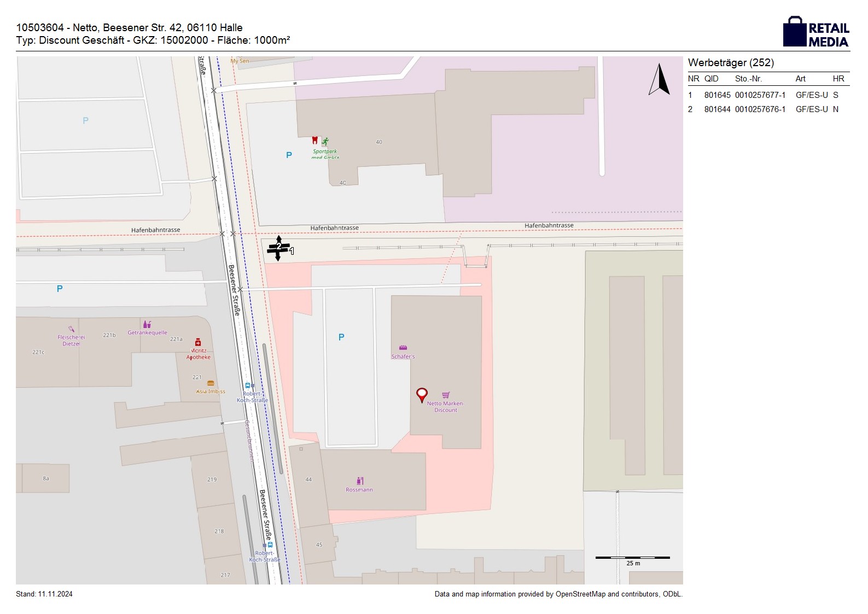Click the Werbeträger (252) heading
The image size is (868, 614).
tap(731, 63)
